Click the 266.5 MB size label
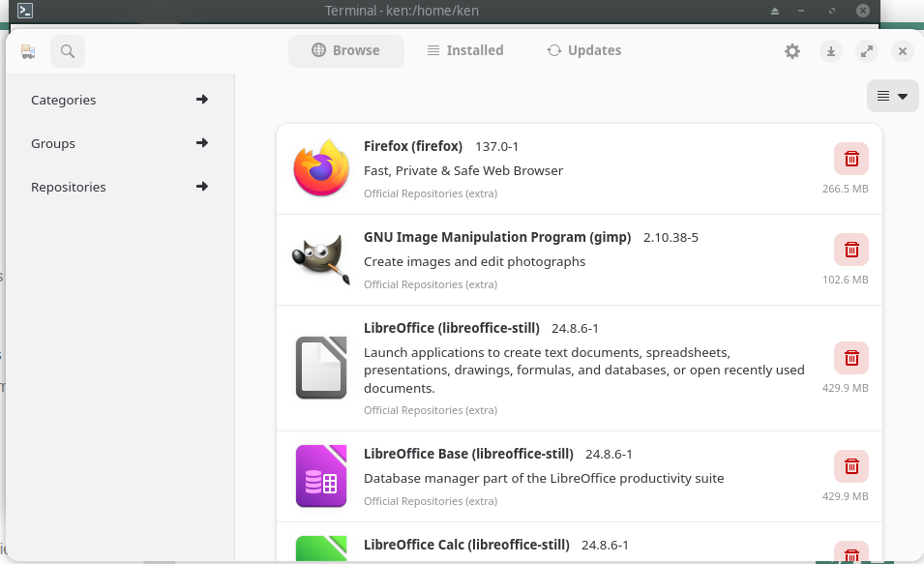This screenshot has height=564, width=924. click(x=845, y=189)
